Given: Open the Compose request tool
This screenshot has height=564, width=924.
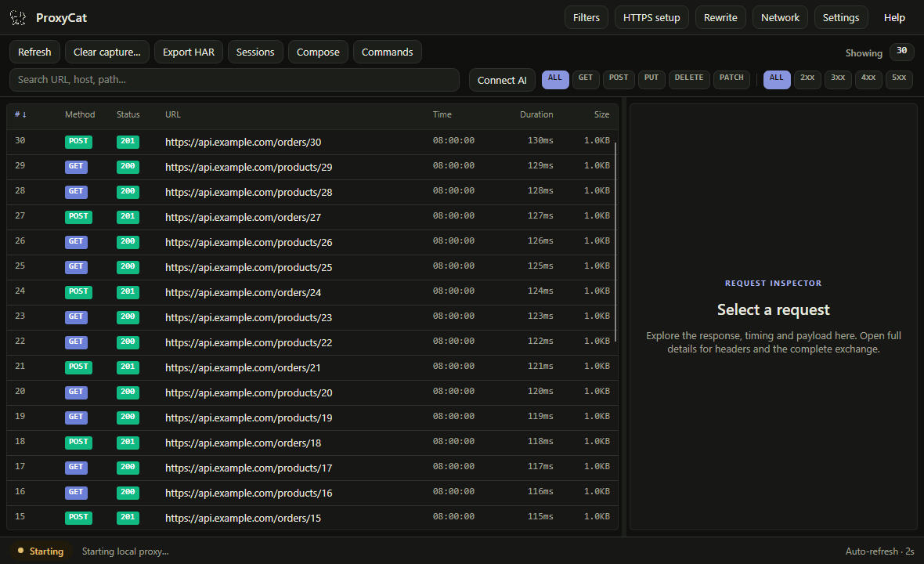Looking at the screenshot, I should tap(318, 52).
